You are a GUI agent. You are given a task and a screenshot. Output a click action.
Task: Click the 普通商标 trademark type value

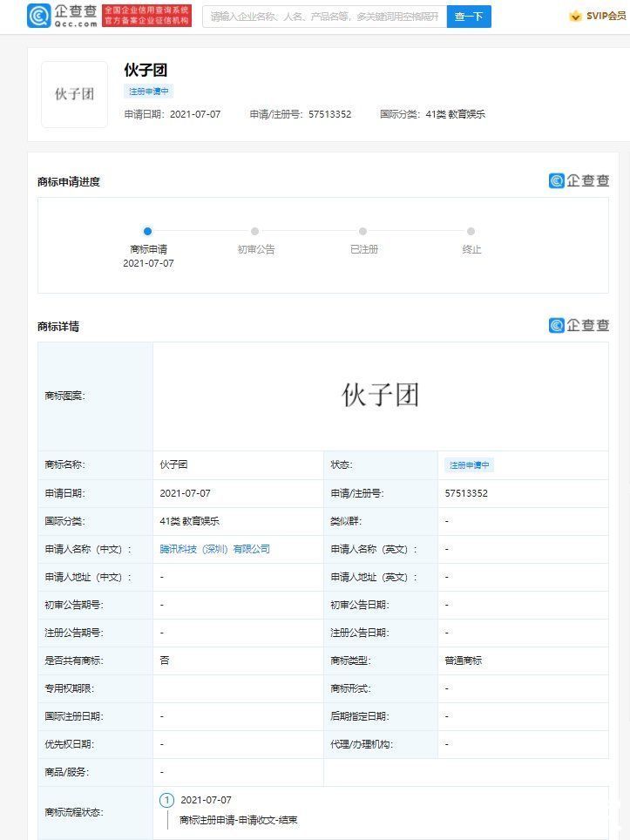[464, 660]
